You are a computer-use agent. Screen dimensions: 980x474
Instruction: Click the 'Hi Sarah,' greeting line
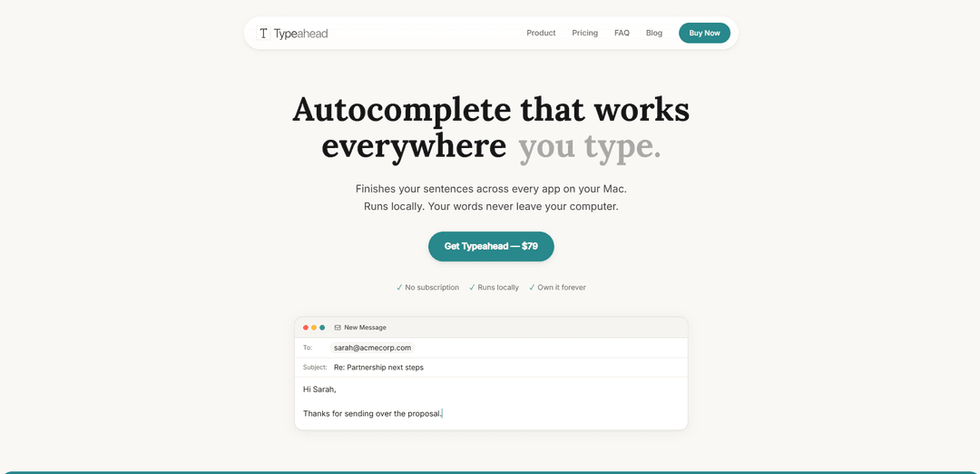319,390
